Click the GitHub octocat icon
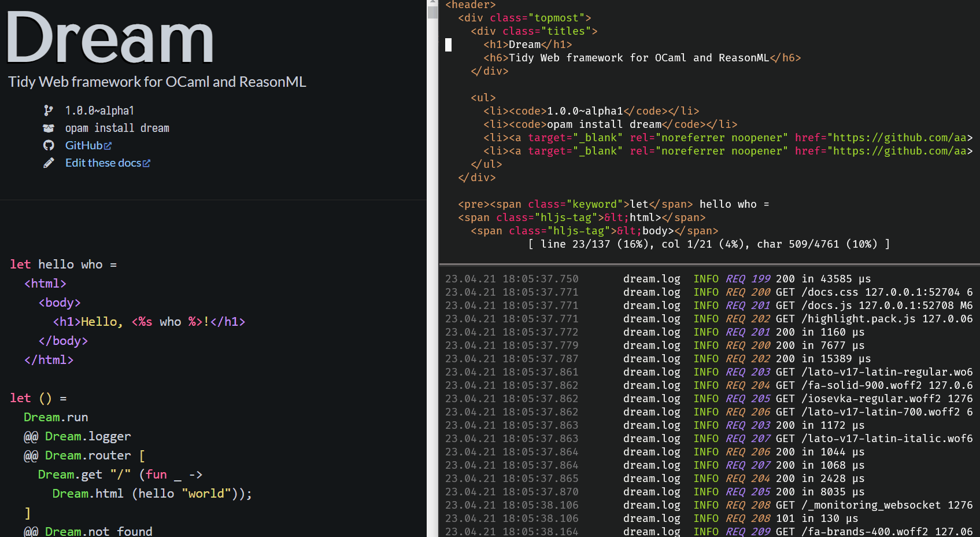The height and width of the screenshot is (537, 980). (49, 145)
